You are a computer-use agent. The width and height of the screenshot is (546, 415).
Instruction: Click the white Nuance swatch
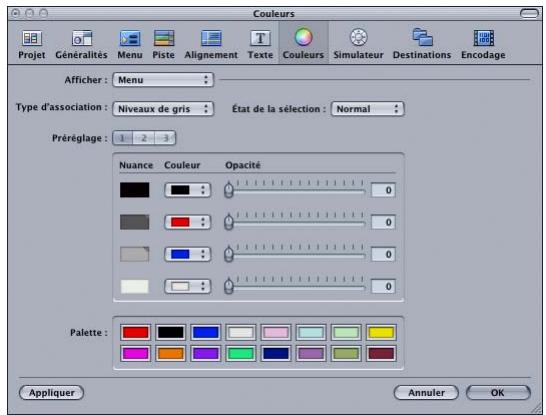(134, 286)
